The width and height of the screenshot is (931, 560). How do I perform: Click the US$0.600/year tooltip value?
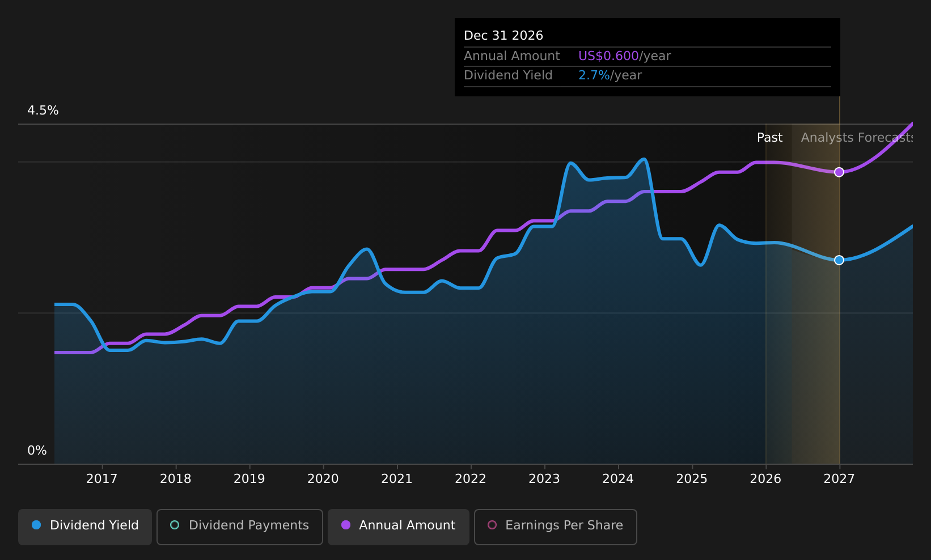click(625, 56)
